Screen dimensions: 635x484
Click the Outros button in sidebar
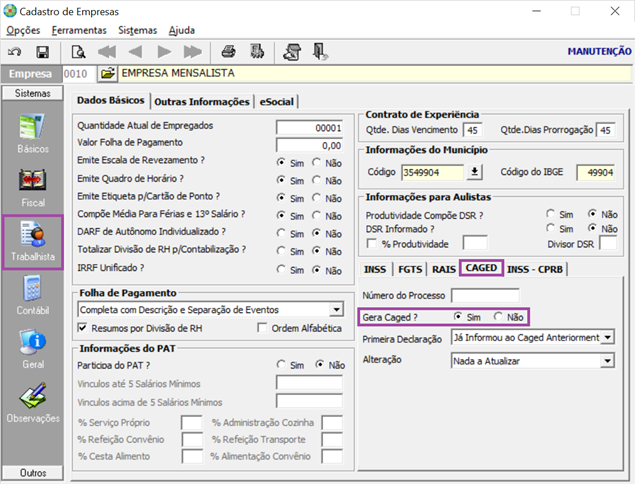coord(32,472)
